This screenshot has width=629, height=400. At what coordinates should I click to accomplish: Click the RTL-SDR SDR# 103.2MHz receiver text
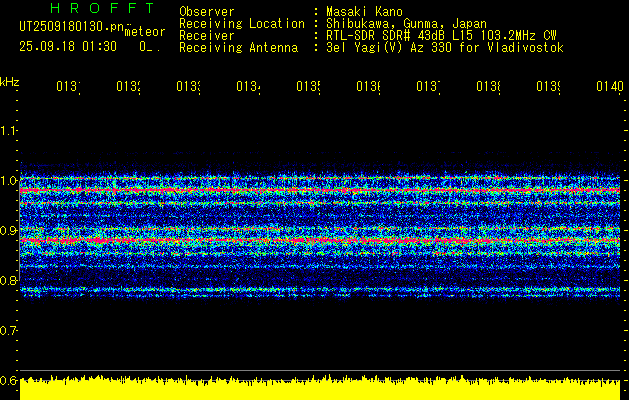(x=441, y=36)
